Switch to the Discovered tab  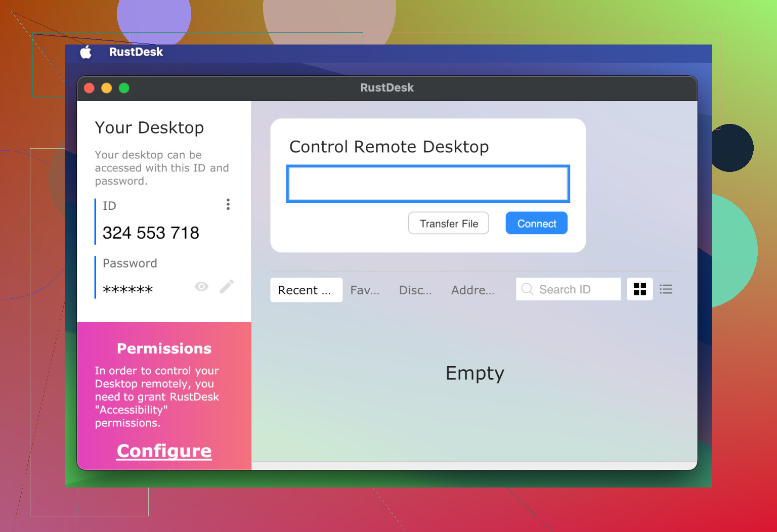(x=415, y=290)
